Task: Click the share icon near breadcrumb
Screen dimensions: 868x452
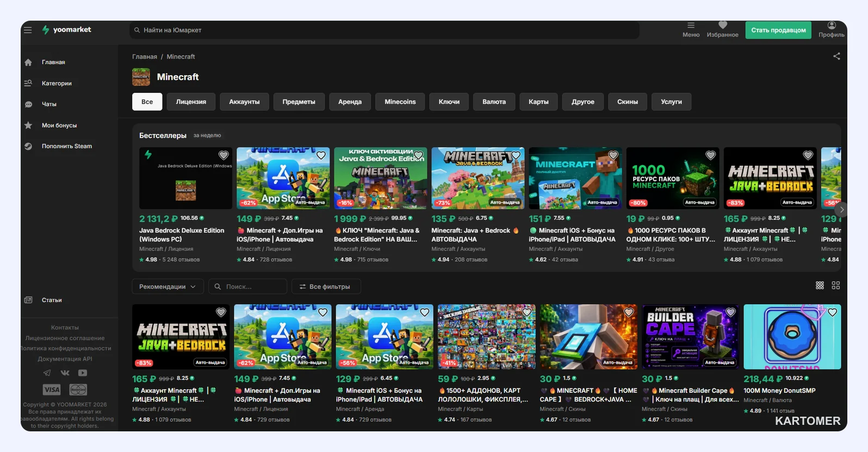Action: tap(836, 56)
